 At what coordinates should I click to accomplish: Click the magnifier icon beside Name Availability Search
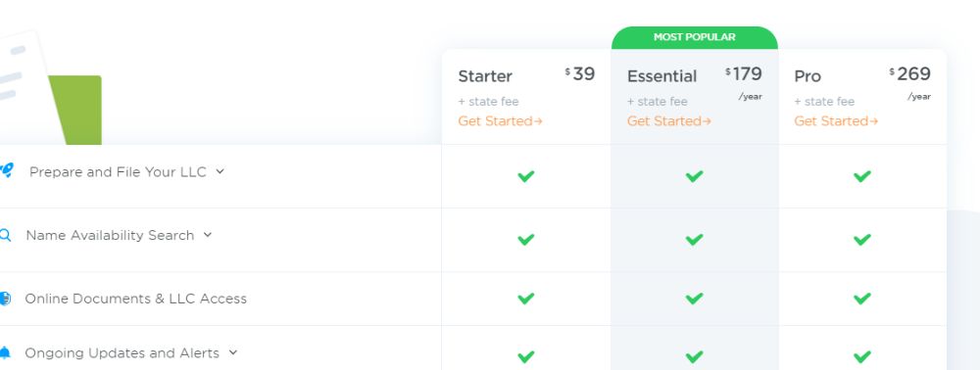5,235
